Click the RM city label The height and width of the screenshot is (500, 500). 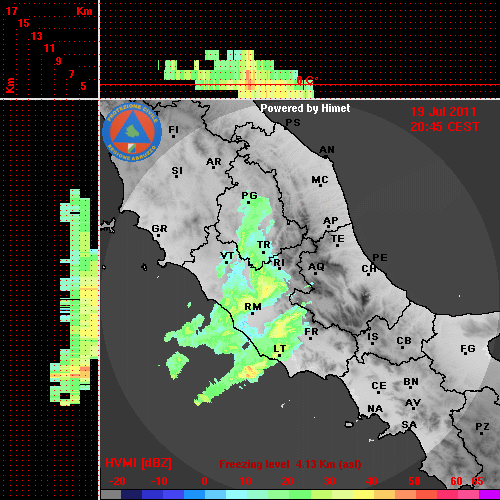click(253, 307)
